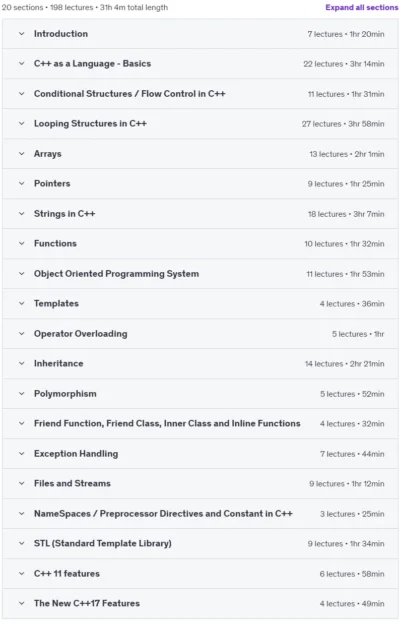400x624 pixels.
Task: Expand the Pointers section arrow
Action: point(21,183)
